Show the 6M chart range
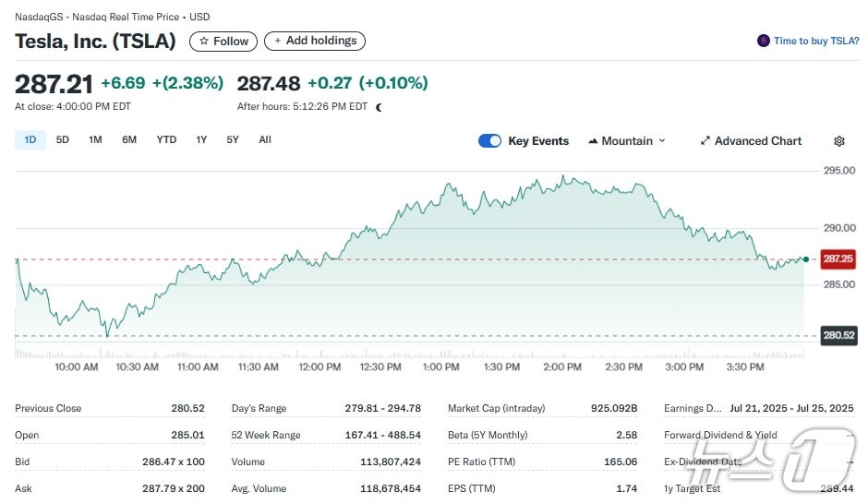The width and height of the screenshot is (868, 504). 129,140
